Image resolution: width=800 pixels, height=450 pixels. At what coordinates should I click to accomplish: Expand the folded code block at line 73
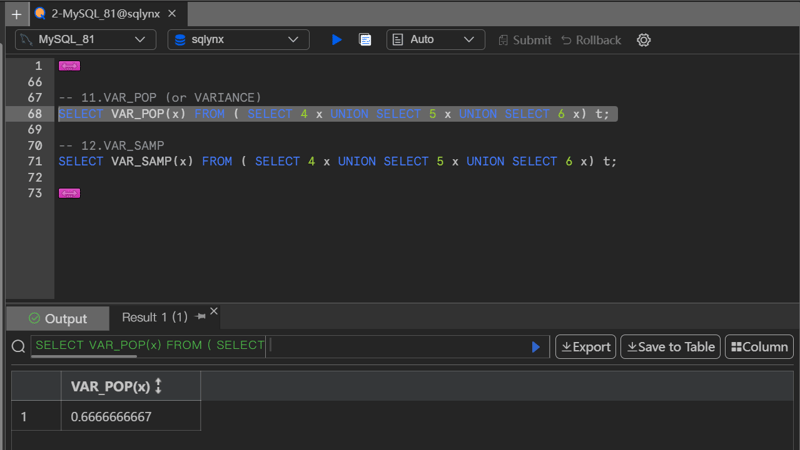(69, 193)
